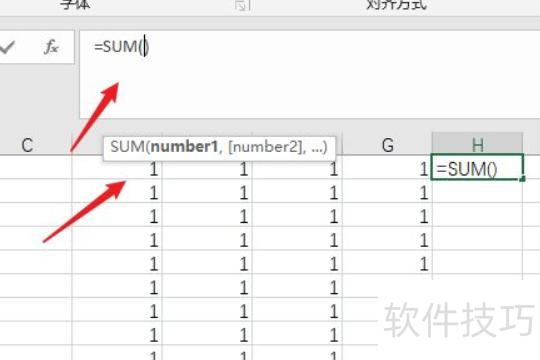Click the Enter checkmark beside the formula bar

coord(7,47)
